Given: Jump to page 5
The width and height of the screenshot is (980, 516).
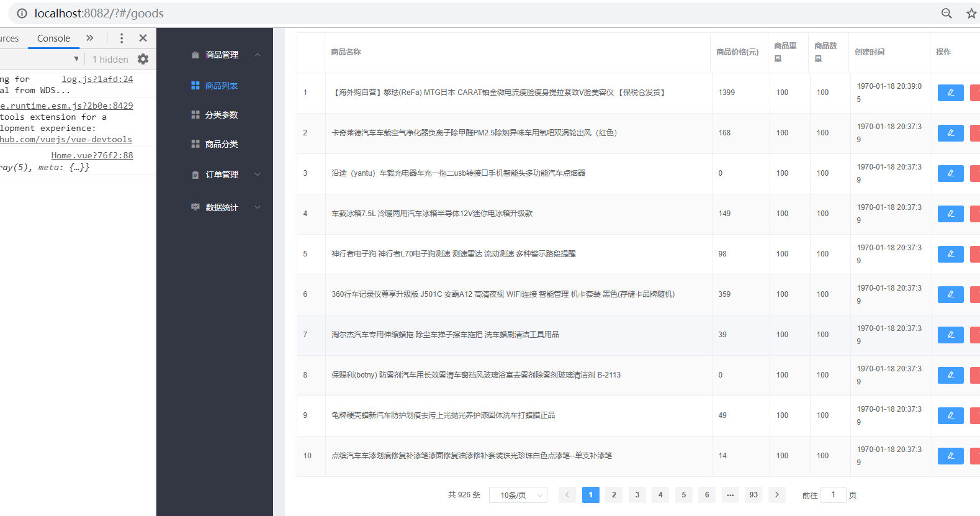Looking at the screenshot, I should (x=684, y=495).
